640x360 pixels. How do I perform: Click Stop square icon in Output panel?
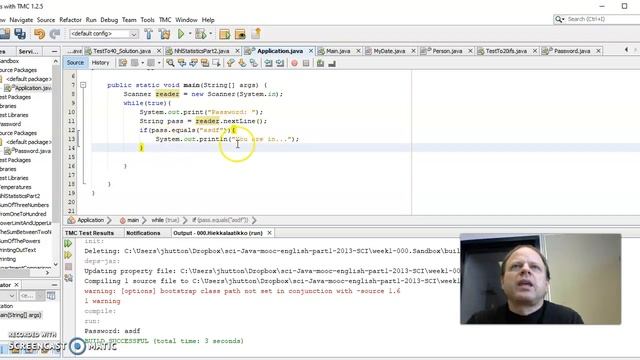68,267
